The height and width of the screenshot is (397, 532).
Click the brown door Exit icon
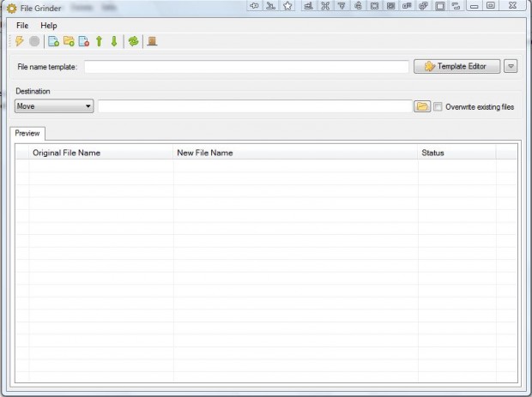pos(152,41)
